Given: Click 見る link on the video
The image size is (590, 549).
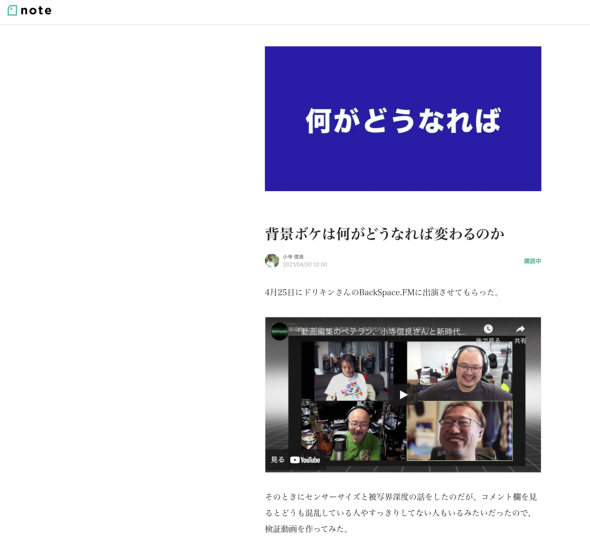Looking at the screenshot, I should (x=277, y=459).
